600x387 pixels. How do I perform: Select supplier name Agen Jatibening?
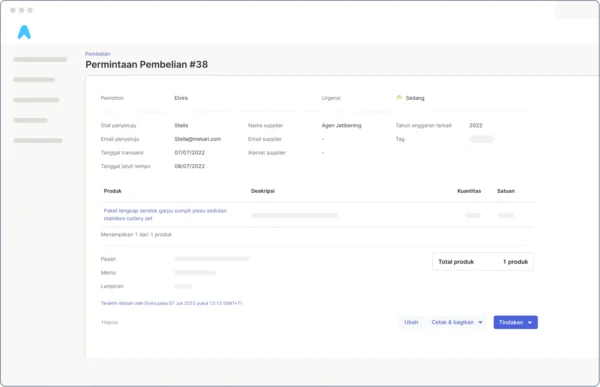coord(341,125)
